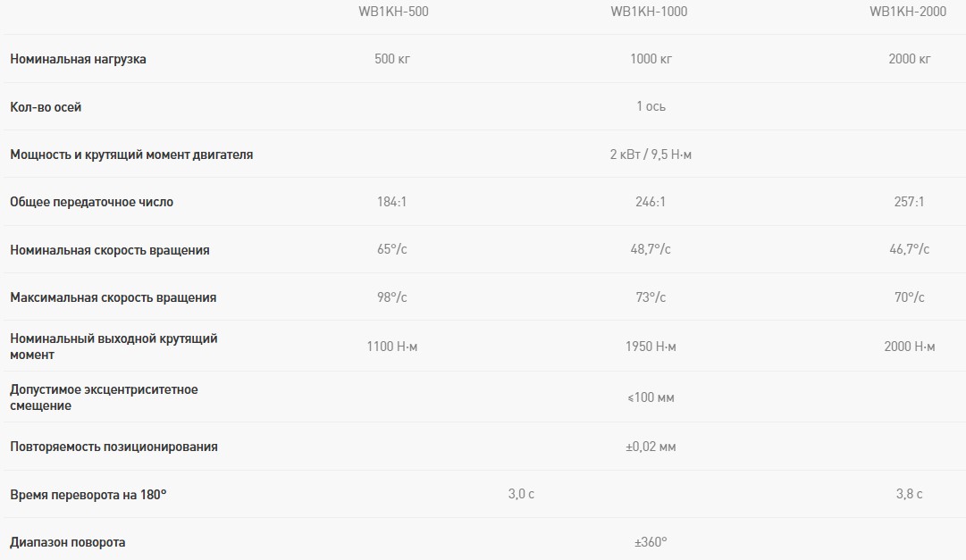The height and width of the screenshot is (560, 966).
Task: Click the 98°/с maximum speed value
Action: pyautogui.click(x=392, y=297)
